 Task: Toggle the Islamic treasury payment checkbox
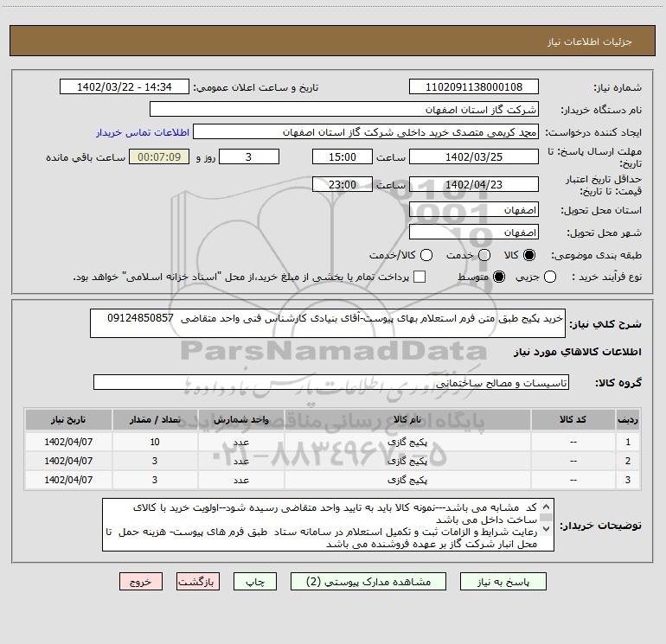coord(419,277)
